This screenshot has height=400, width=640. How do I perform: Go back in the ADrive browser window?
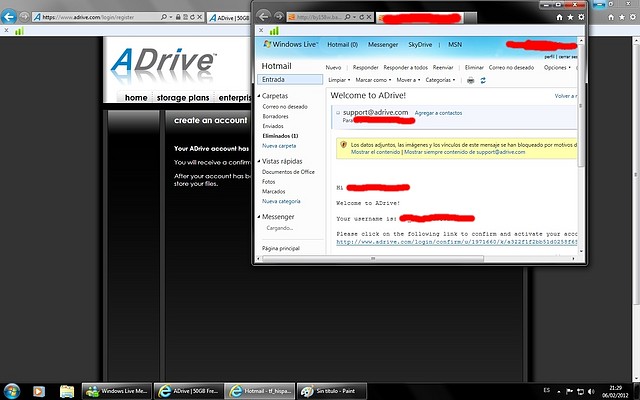click(x=9, y=17)
